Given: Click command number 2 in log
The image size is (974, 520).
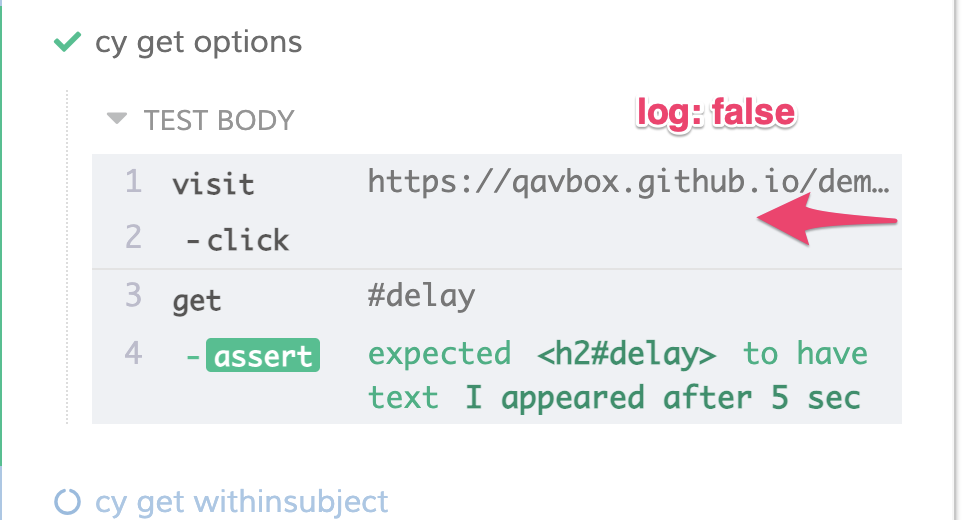Looking at the screenshot, I should point(133,238).
